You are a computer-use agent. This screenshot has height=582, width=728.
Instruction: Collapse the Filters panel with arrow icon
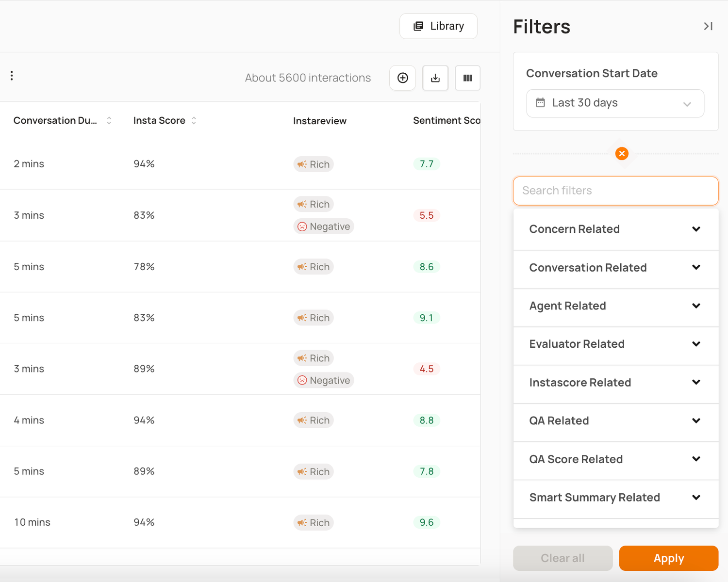tap(708, 26)
